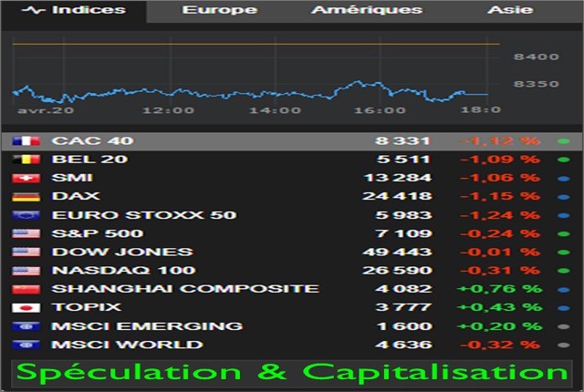Image resolution: width=584 pixels, height=392 pixels.
Task: Click the French flag icon beside CAC 40
Action: tap(23, 141)
